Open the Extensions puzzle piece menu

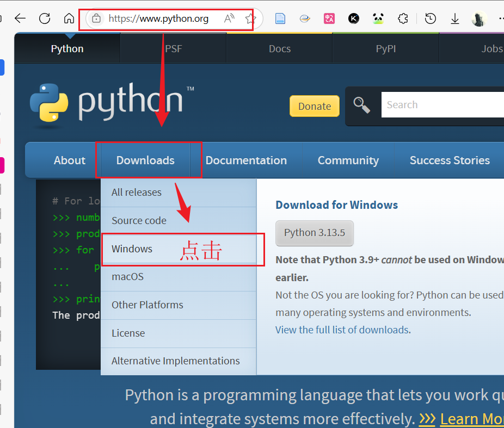click(403, 18)
